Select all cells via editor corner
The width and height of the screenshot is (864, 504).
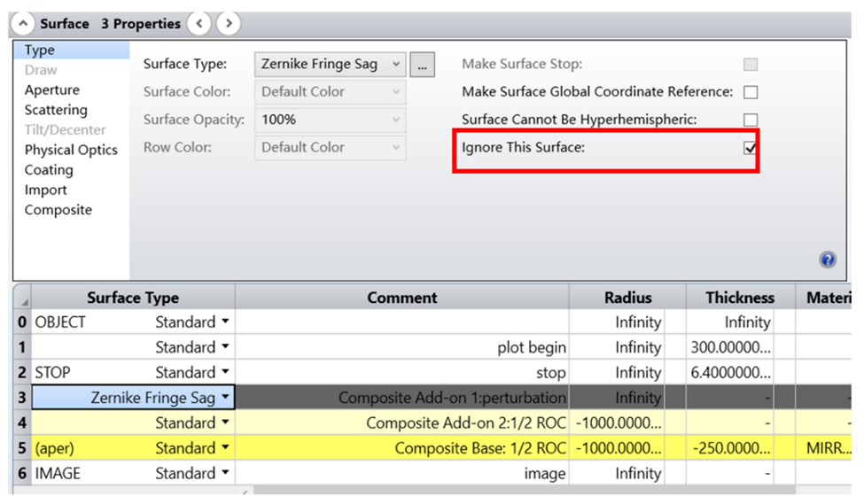[23, 298]
